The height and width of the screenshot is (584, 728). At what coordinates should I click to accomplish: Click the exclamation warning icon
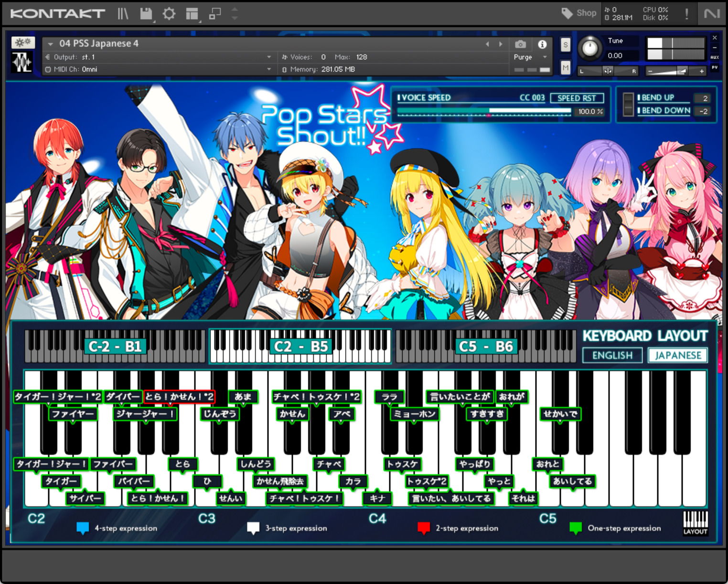[686, 13]
